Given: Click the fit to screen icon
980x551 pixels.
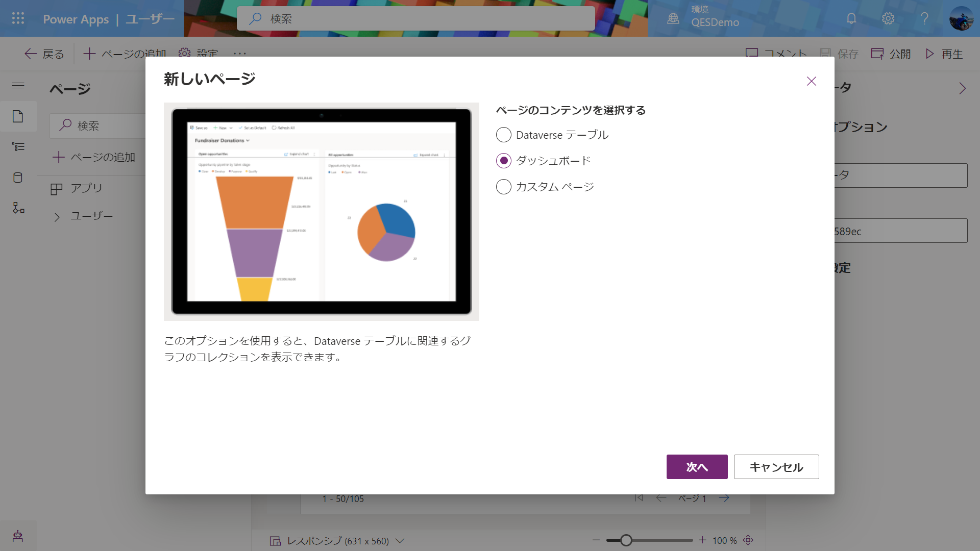Looking at the screenshot, I should click(748, 540).
